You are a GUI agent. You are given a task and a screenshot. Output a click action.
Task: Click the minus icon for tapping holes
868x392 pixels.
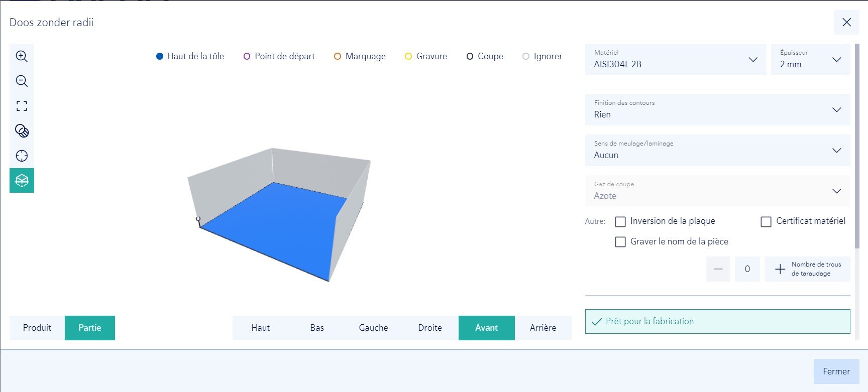[718, 269]
